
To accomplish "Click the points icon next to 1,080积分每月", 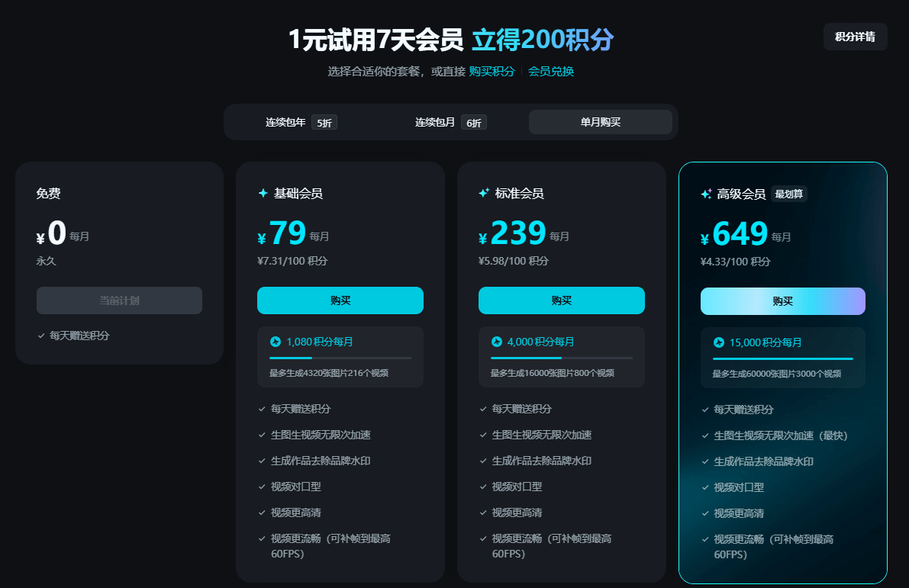I will coord(276,342).
